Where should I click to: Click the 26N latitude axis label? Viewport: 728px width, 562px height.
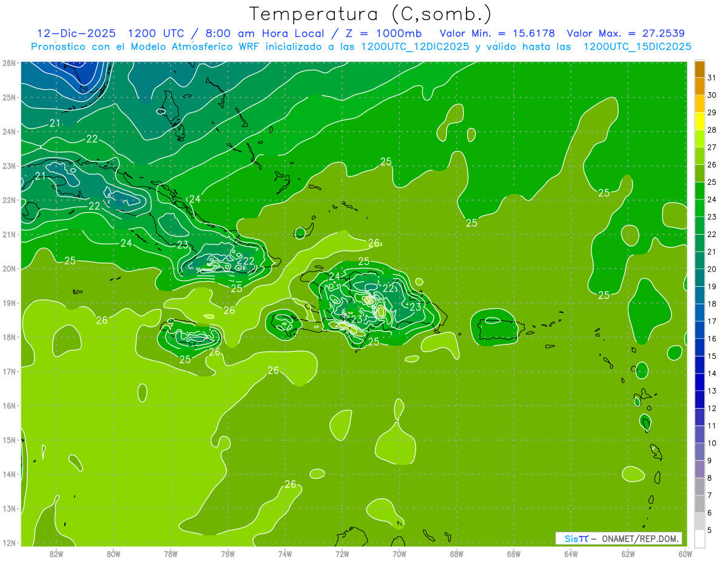click(8, 63)
